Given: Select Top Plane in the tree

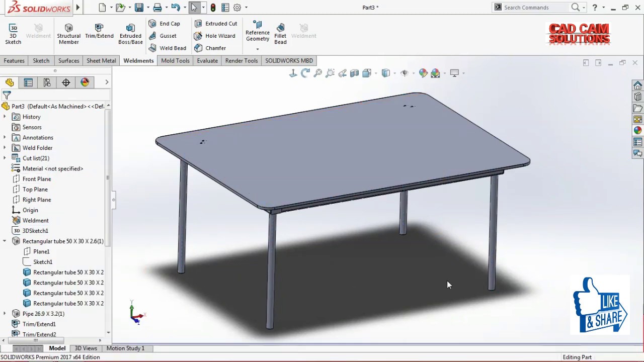Looking at the screenshot, I should tap(35, 190).
